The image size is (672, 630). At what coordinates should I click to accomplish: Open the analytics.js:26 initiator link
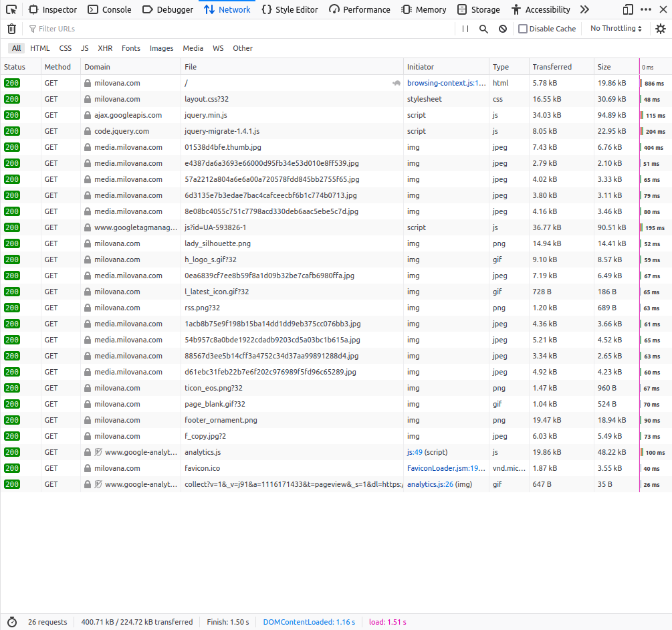430,484
